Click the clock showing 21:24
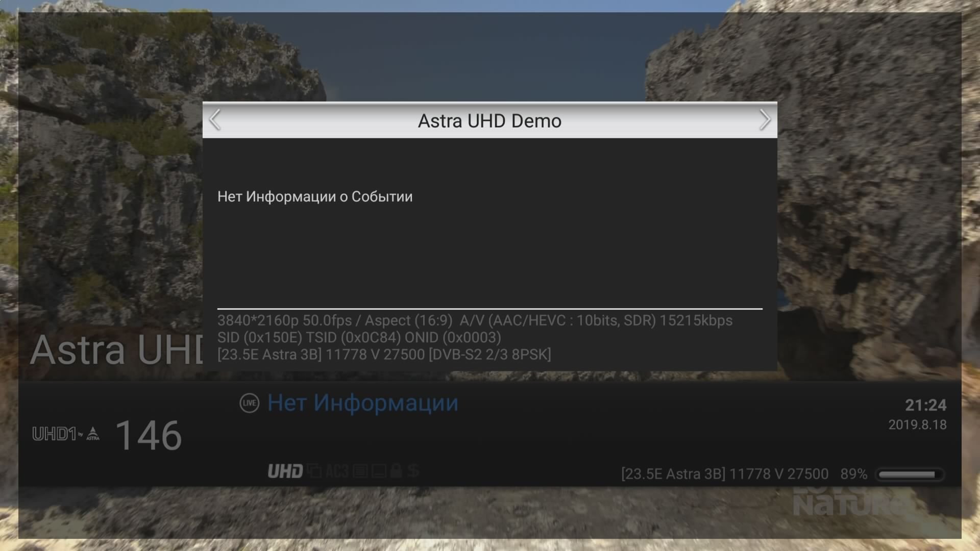The height and width of the screenshot is (551, 980). coord(926,405)
